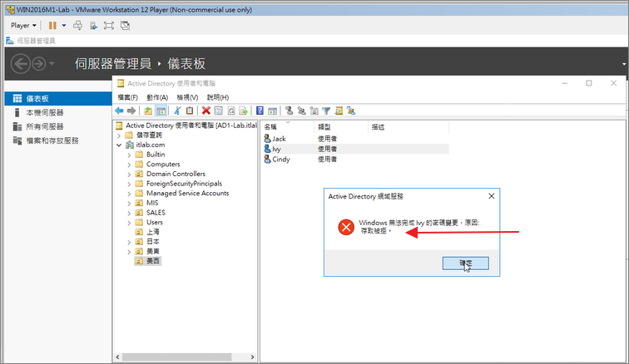This screenshot has height=364, width=629.
Task: Open the dropdown arrow beside pause button
Action: (64, 25)
